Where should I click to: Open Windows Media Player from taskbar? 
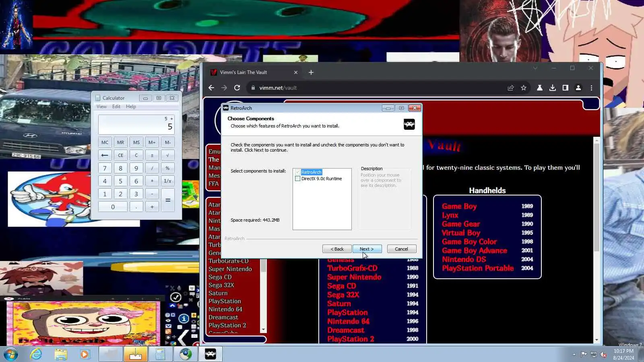85,354
